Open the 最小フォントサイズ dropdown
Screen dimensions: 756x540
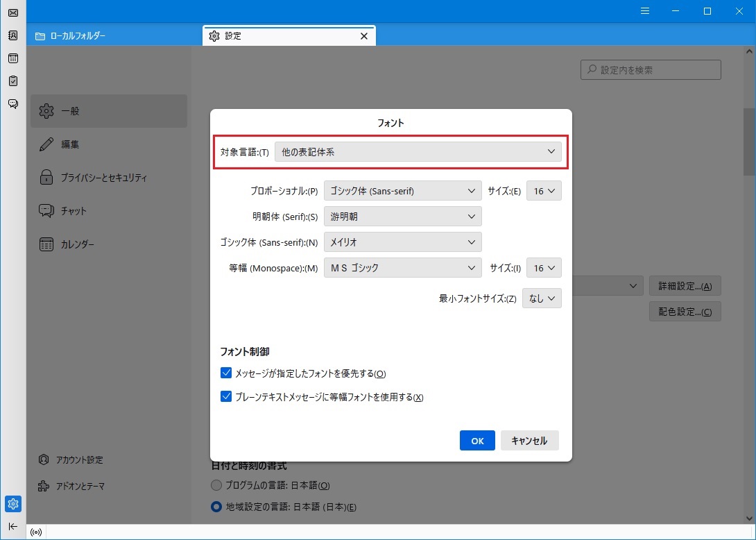(x=541, y=298)
